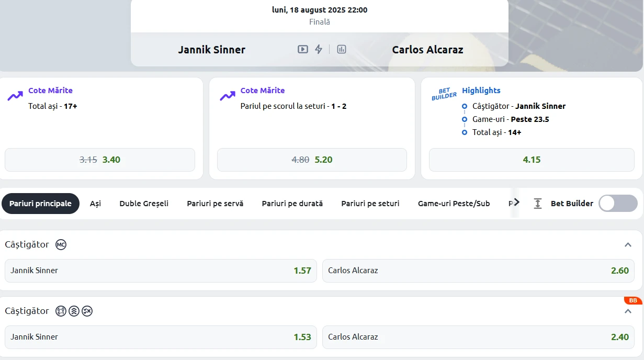Image resolution: width=644 pixels, height=360 pixels.
Task: Click the Cote Mărite title above Pariul pe scorul
Action: click(x=263, y=91)
